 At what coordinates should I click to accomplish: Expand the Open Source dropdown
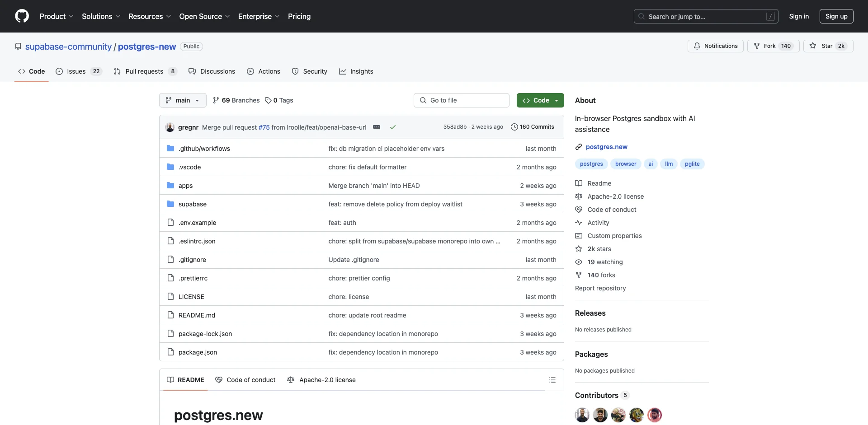coord(204,16)
